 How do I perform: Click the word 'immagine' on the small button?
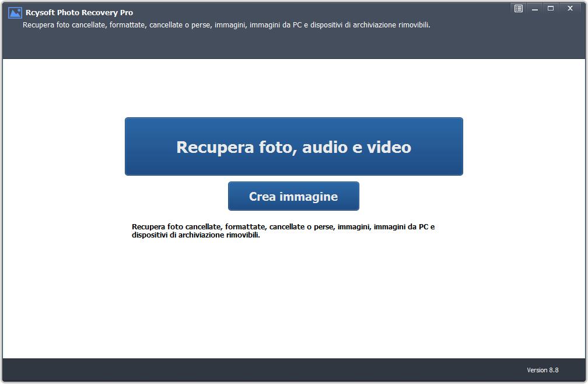[x=309, y=197]
